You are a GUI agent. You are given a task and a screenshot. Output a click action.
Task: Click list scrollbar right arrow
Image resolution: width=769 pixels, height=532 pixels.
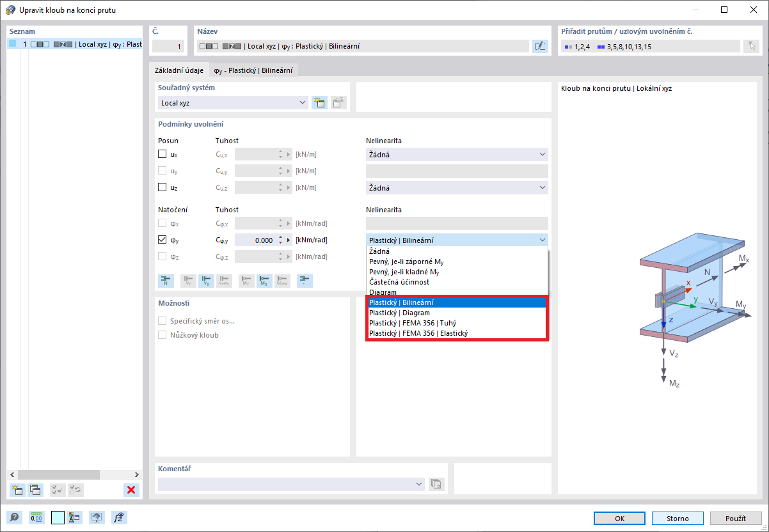pos(137,474)
